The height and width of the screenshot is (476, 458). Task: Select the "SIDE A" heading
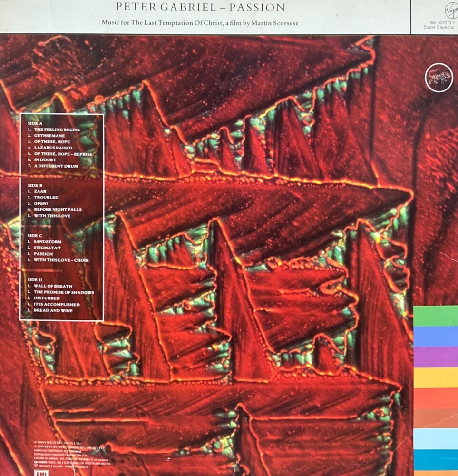pos(35,123)
